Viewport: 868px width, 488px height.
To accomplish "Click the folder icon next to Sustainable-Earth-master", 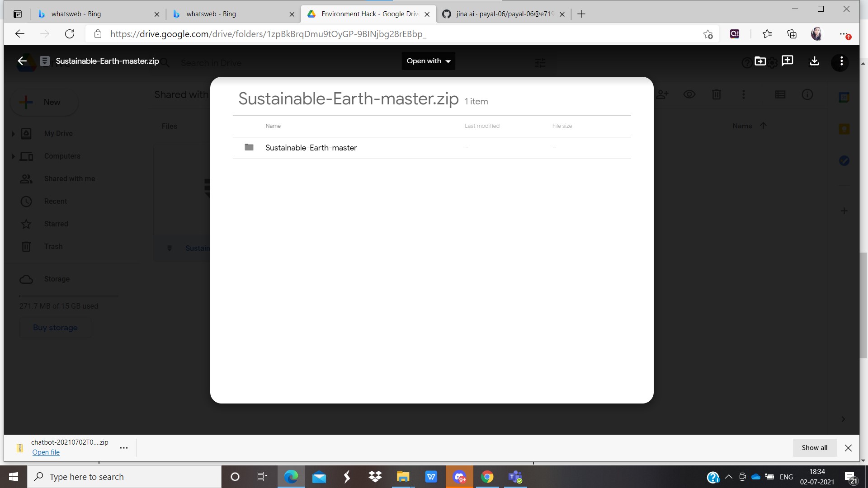I will coord(249,147).
